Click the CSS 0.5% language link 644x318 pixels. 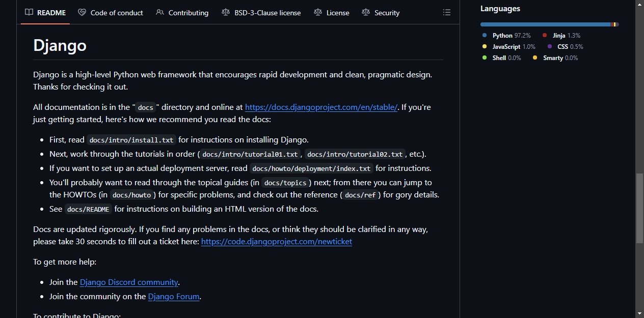point(566,47)
